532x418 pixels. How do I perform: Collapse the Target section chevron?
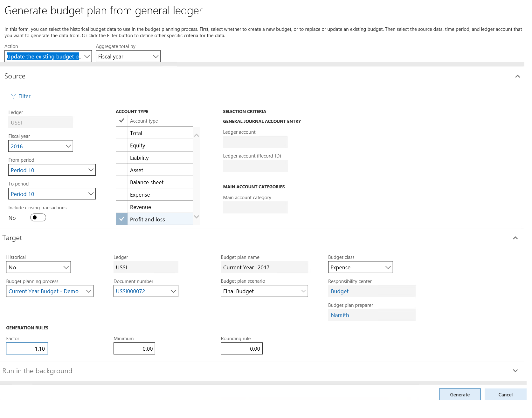pos(515,238)
